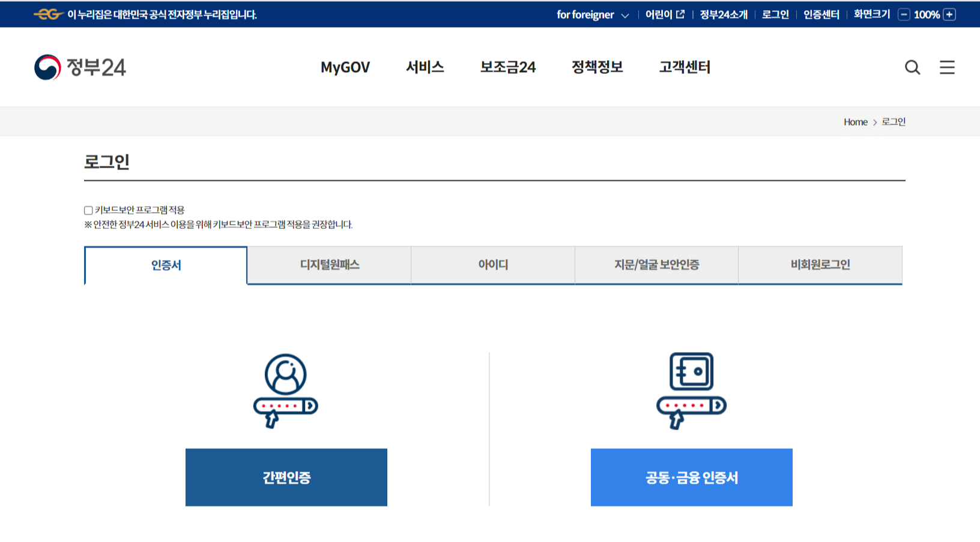Switch to the 아이디 login tab
This screenshot has height=542, width=980.
click(x=492, y=264)
